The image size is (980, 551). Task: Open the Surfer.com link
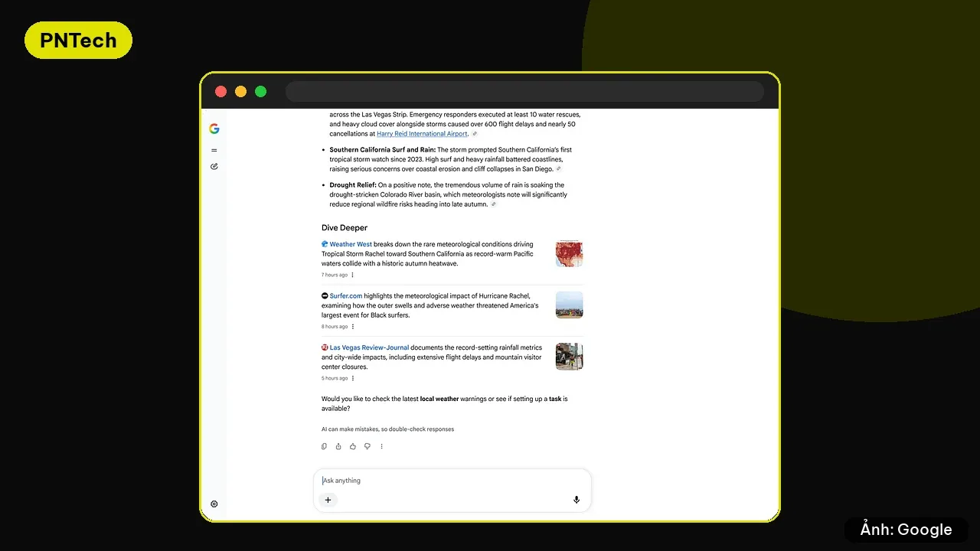point(346,296)
